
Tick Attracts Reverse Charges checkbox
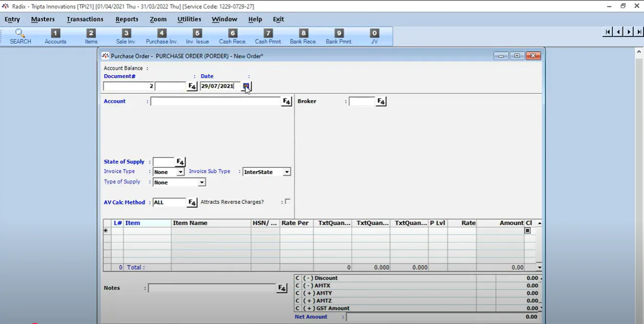coord(287,202)
